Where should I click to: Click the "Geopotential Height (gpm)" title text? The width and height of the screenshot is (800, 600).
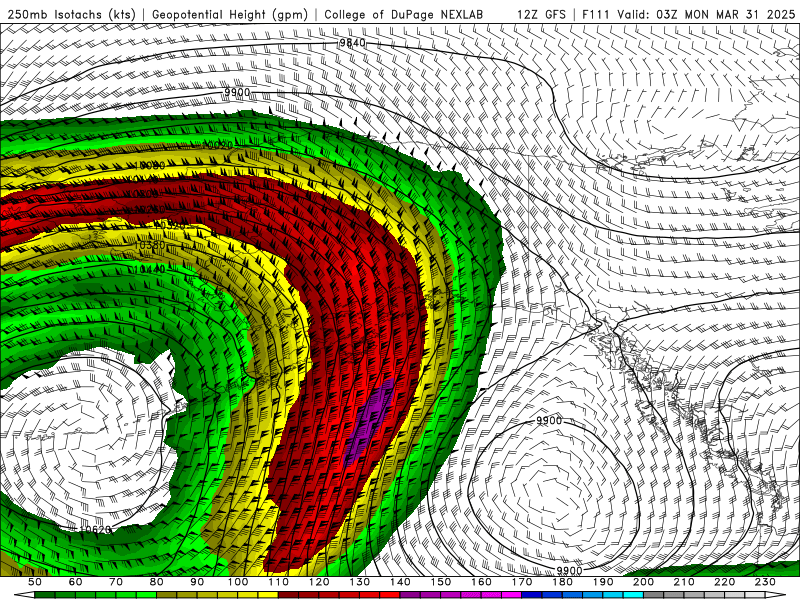[230, 14]
